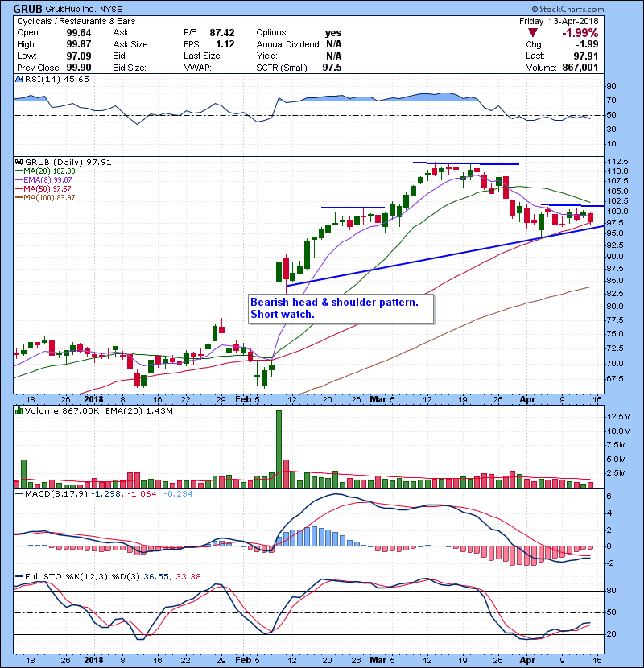The width and height of the screenshot is (644, 668).
Task: Click the Bearish head & shoulder annotation box
Action: click(x=341, y=308)
